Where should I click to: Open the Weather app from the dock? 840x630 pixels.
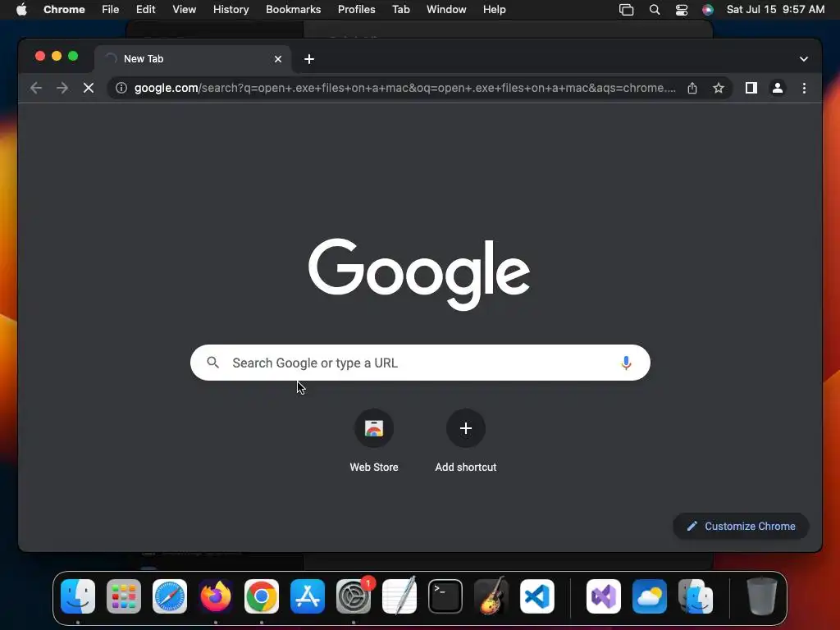coord(650,596)
